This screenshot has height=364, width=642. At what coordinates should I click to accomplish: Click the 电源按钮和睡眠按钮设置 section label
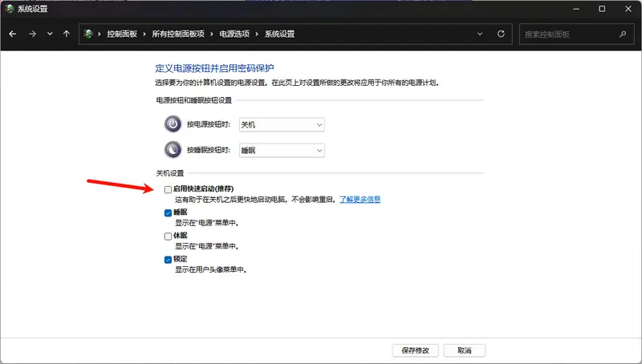[x=194, y=100]
